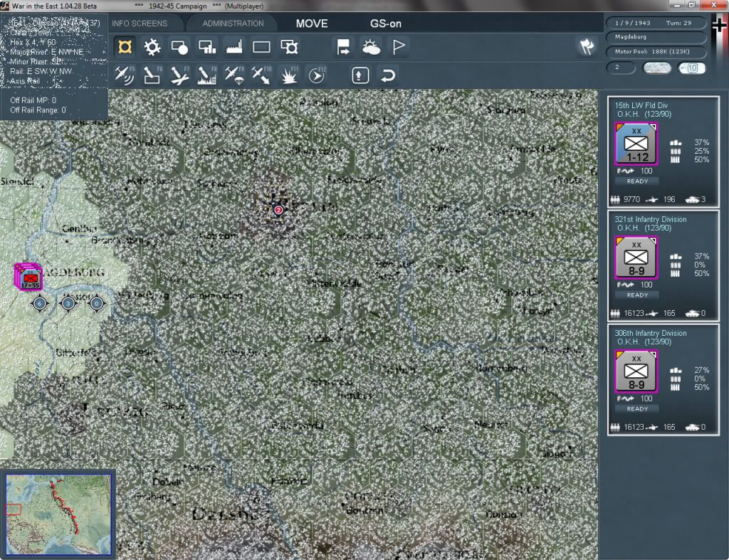Select the F10 plane with arrow mode
729x560 pixels.
coord(261,75)
